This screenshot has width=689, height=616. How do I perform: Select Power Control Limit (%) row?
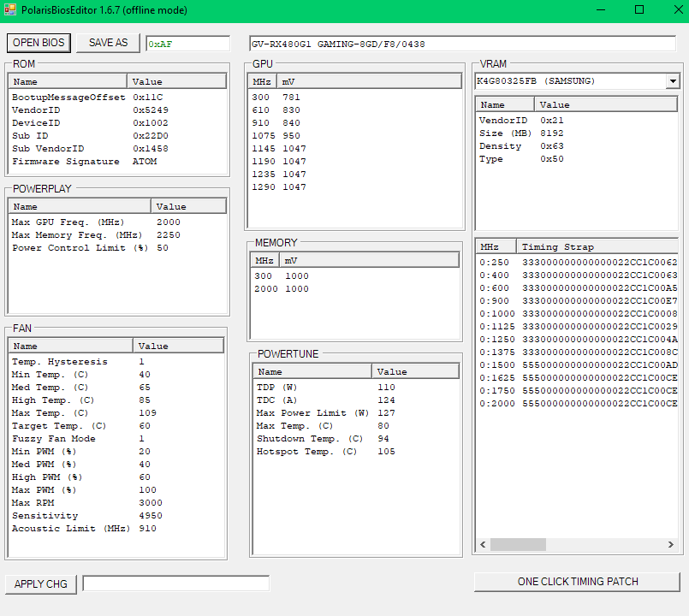pyautogui.click(x=117, y=248)
